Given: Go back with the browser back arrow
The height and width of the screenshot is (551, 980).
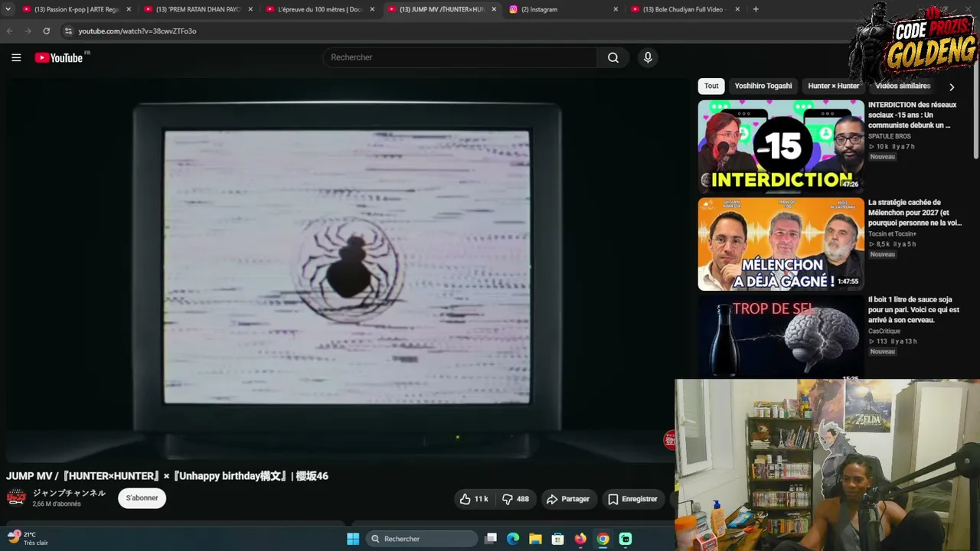Looking at the screenshot, I should coord(10,31).
